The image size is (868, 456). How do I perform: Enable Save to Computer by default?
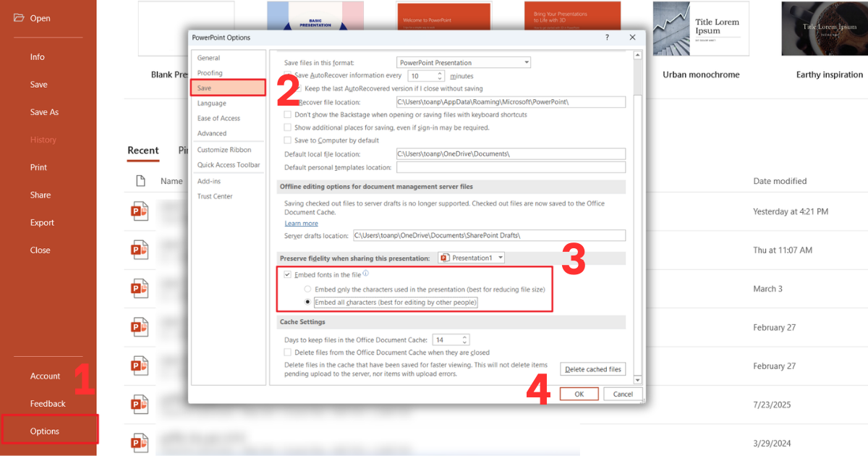coord(287,140)
